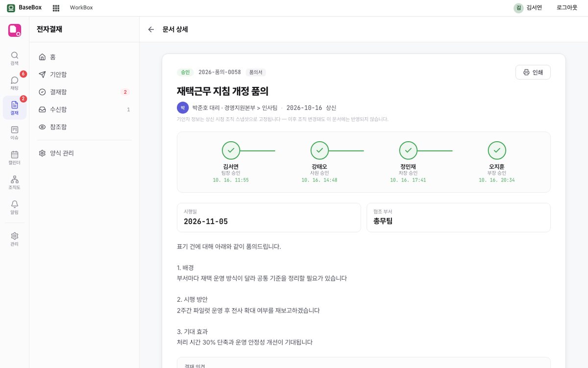Click the 시행일 2026-11-05 field
This screenshot has height=368, width=588.
269,217
